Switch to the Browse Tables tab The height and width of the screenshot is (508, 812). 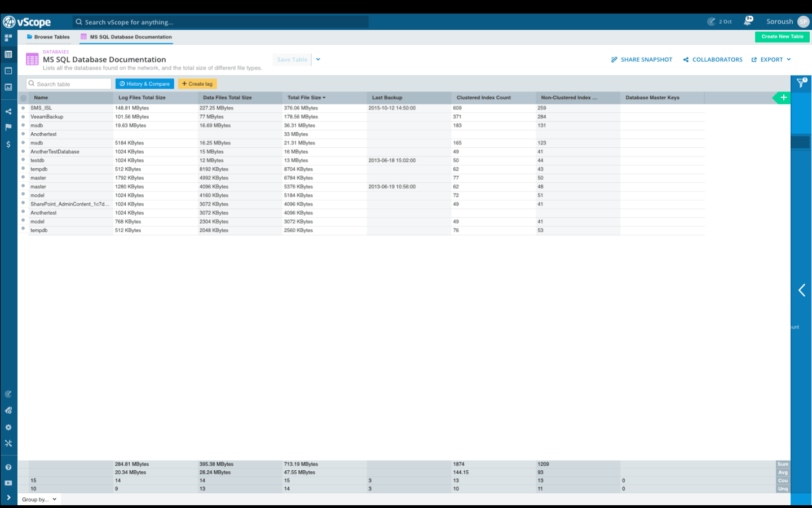pyautogui.click(x=48, y=37)
